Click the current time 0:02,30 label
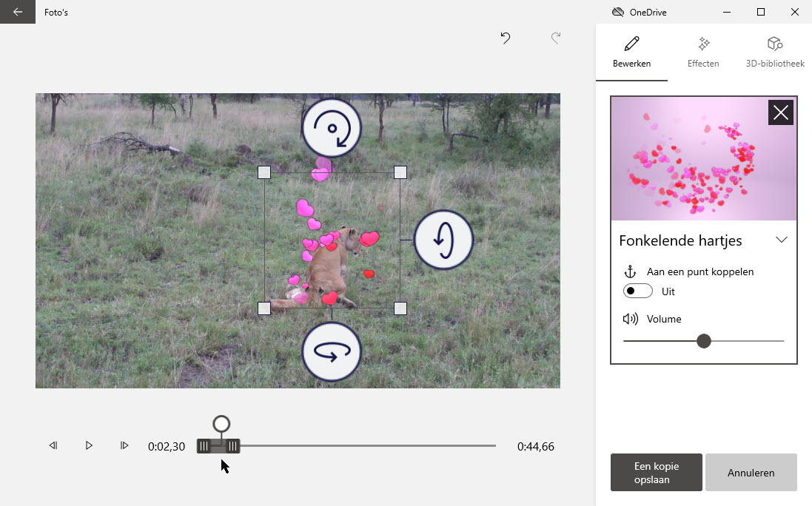This screenshot has height=506, width=812. 167,447
